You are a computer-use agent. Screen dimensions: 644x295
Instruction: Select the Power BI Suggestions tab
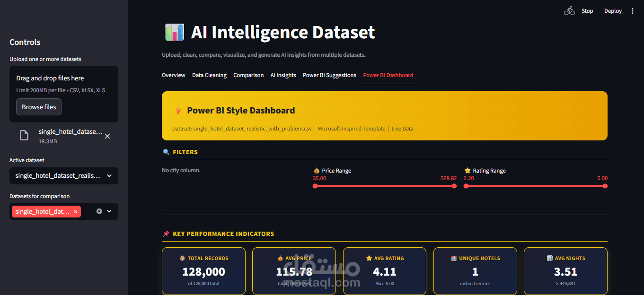coord(329,75)
